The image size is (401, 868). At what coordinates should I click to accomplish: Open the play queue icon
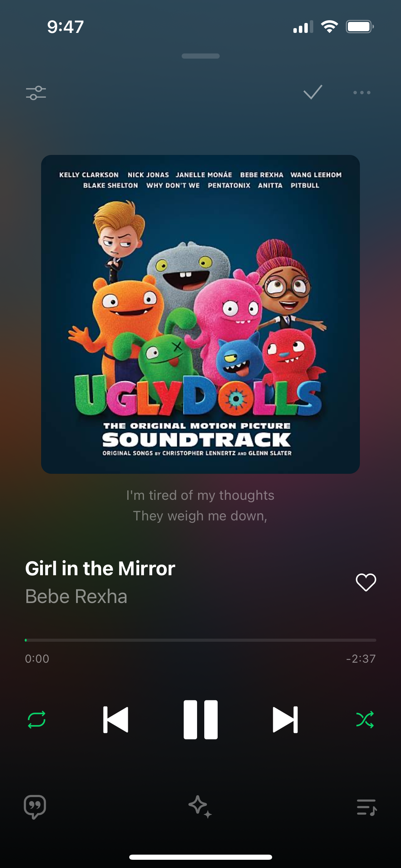366,807
